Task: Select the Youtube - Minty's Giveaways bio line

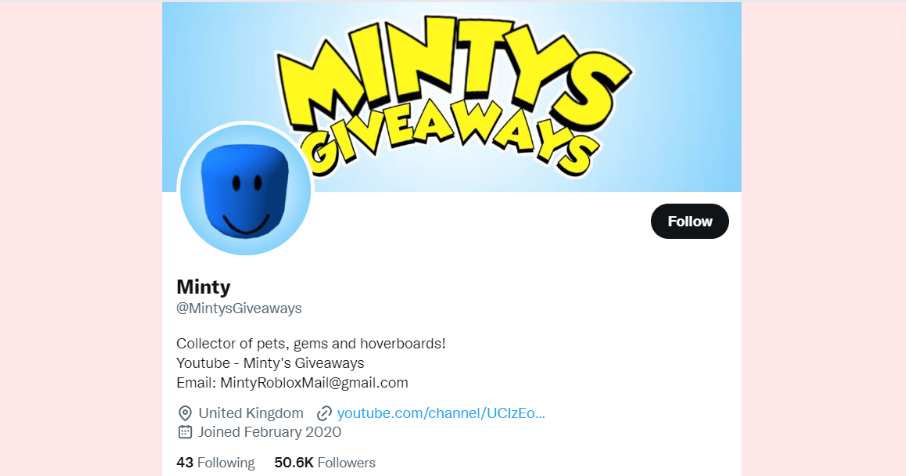Action: coord(270,363)
